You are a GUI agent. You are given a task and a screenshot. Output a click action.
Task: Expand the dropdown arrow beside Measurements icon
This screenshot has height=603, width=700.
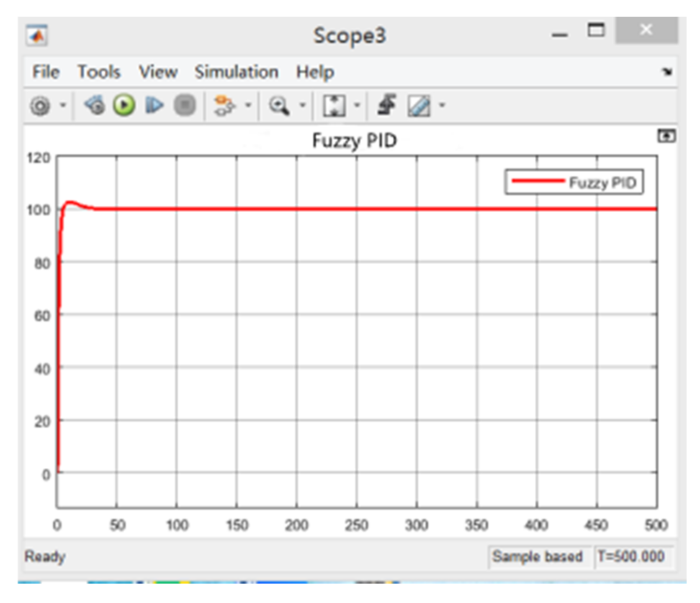click(x=442, y=105)
